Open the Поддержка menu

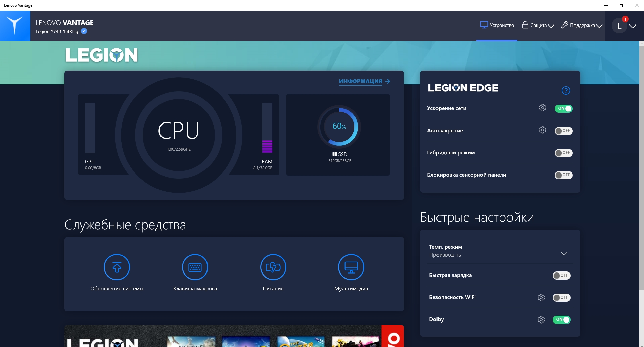tap(582, 25)
